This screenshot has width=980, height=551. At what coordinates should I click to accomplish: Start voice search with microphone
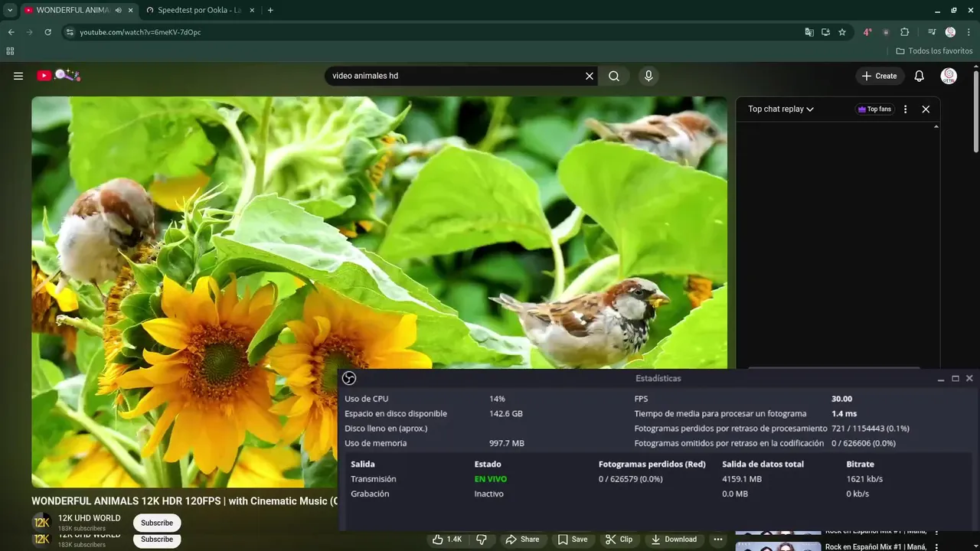pos(648,76)
